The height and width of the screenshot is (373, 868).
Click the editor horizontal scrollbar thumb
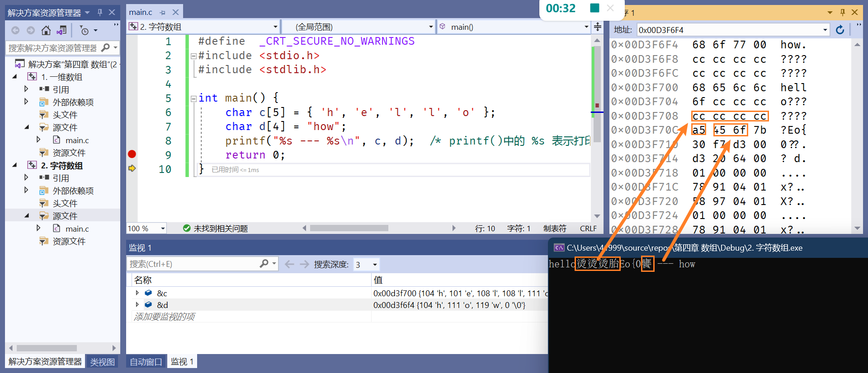pyautogui.click(x=349, y=228)
